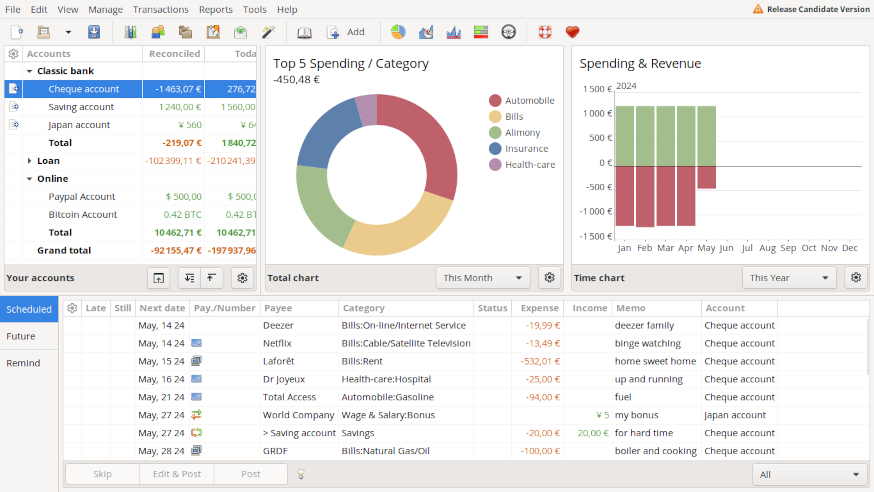Screen dimensions: 874x492
Task: Select the Netflix scheduled transaction row
Action: click(400, 343)
